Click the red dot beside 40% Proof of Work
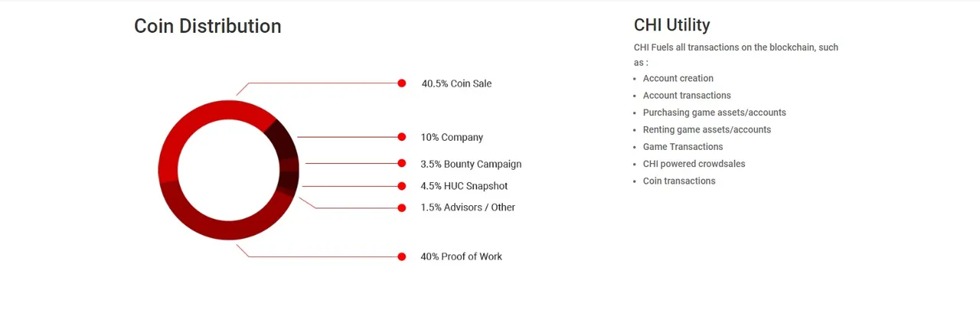980x336 pixels. pos(401,256)
